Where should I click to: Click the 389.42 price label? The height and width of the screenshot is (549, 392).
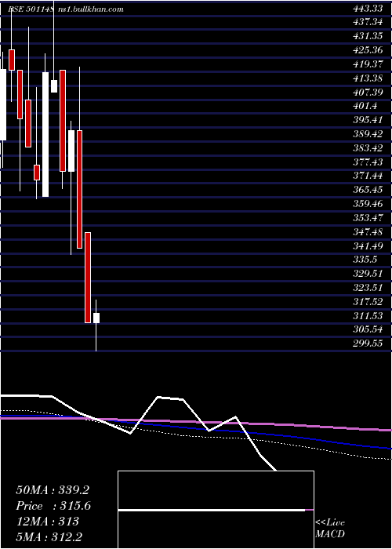click(368, 134)
